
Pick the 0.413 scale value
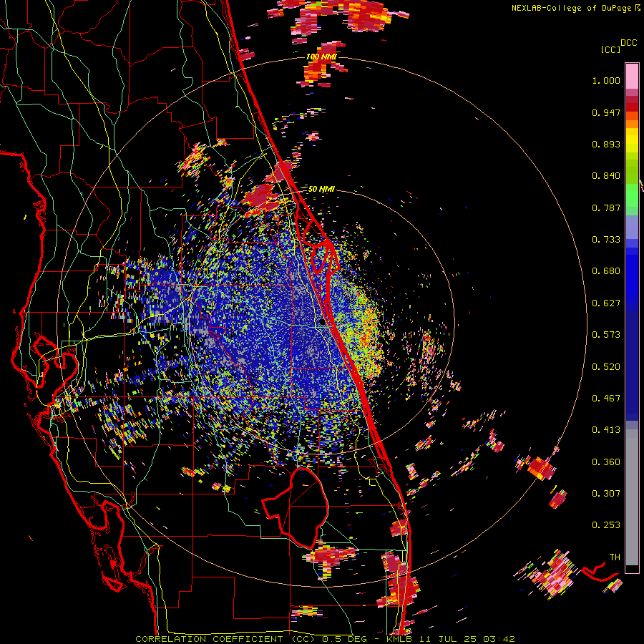tap(606, 430)
